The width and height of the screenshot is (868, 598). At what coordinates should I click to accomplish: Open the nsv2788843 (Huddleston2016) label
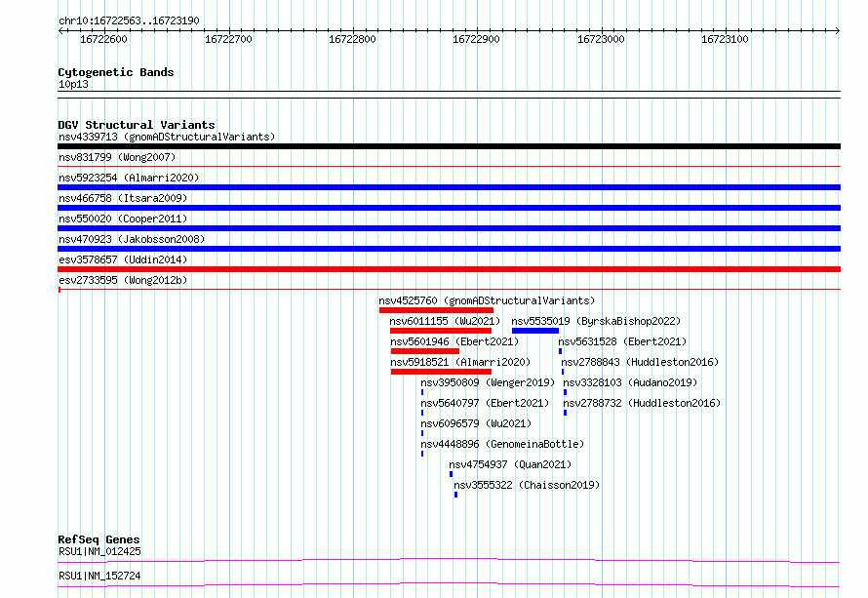click(x=640, y=362)
